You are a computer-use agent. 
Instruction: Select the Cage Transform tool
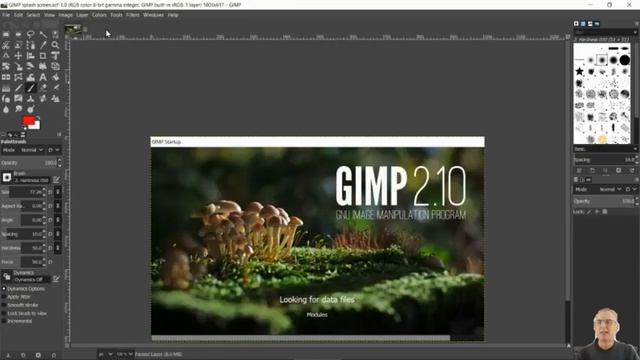[x=18, y=77]
